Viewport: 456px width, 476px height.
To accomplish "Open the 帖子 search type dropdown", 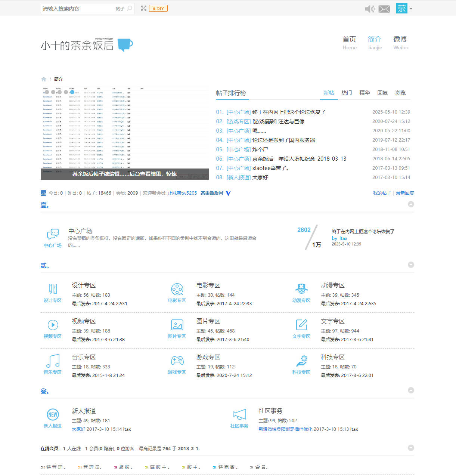I will point(120,9).
